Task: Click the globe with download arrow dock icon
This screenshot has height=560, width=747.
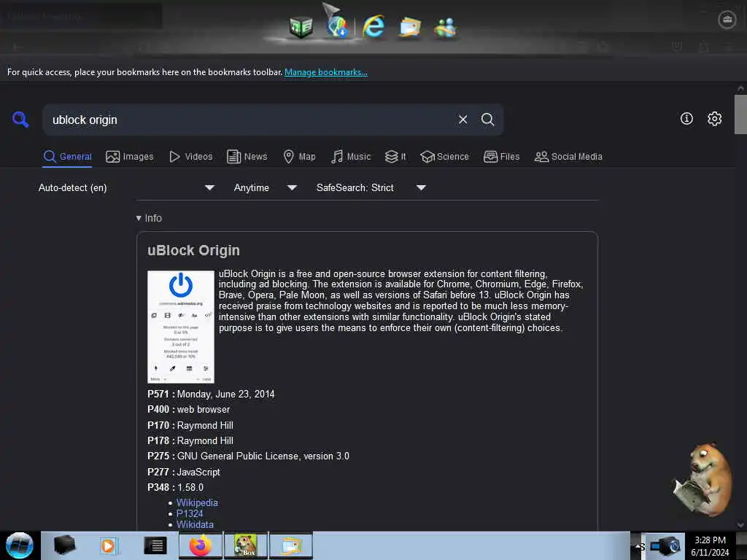Action: (x=337, y=26)
